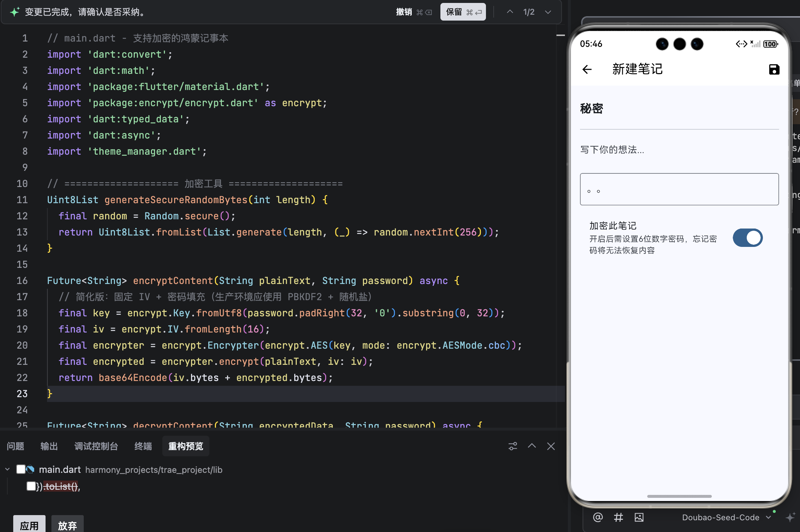Collapse the main.dart tree entry
This screenshot has width=800, height=532.
tap(7, 469)
